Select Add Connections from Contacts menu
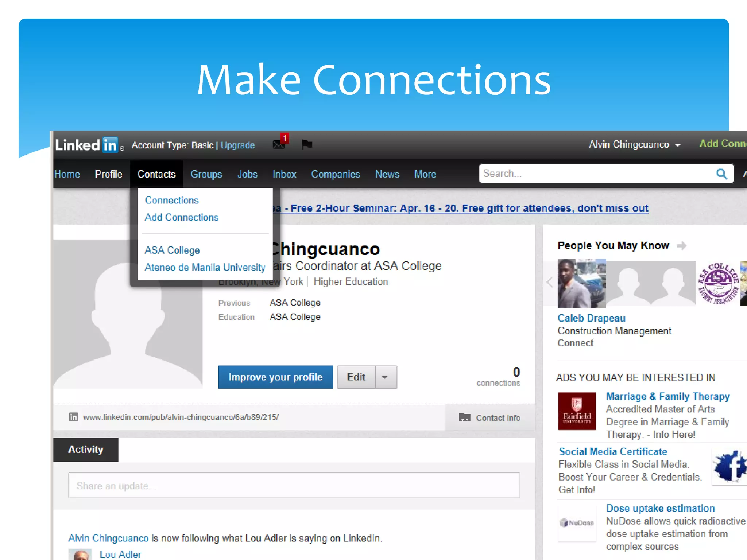 (x=182, y=218)
